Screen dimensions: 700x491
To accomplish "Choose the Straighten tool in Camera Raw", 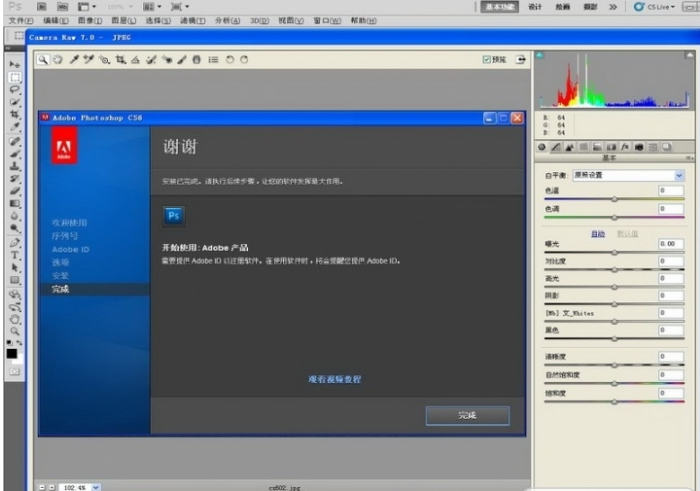I will (x=135, y=59).
